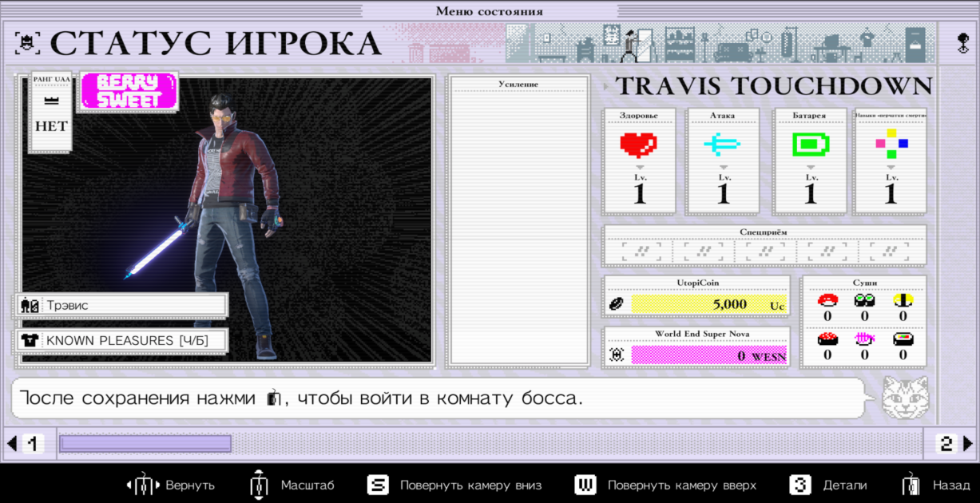The image size is (980, 503).
Task: Click the BERRY SWEET pink badge
Action: tap(128, 91)
